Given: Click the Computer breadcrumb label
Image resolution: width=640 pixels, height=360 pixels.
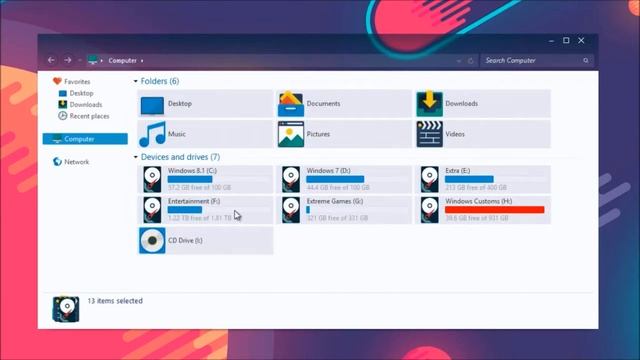Looking at the screenshot, I should point(122,60).
